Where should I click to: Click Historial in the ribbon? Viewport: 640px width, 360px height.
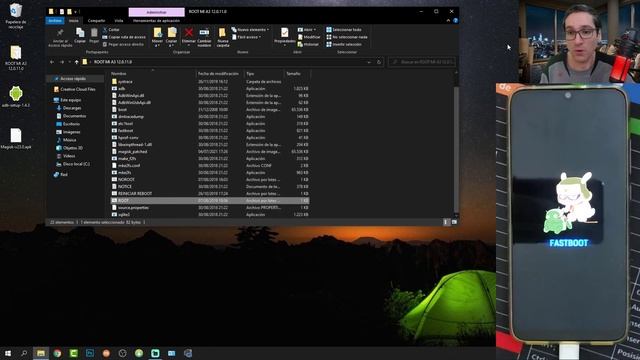[x=308, y=44]
